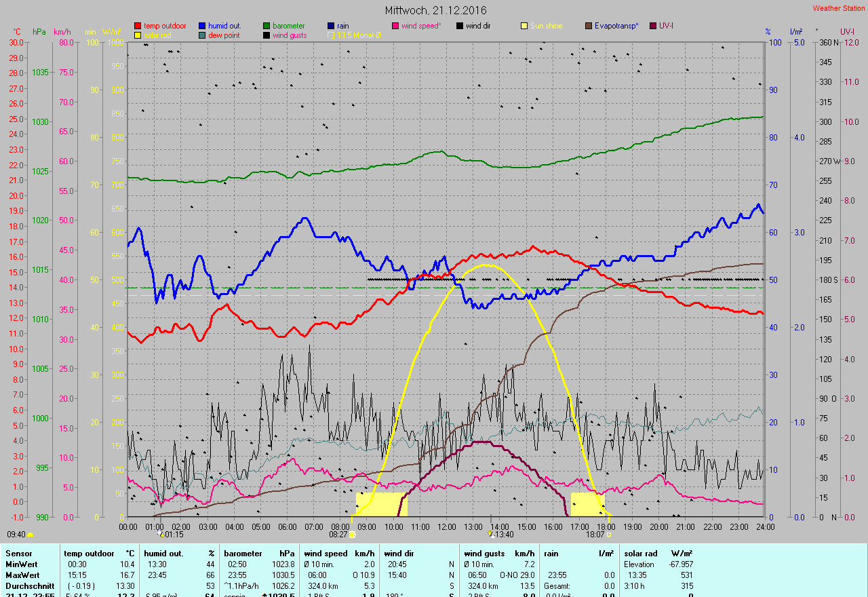Click the barometer minimum value 1023.8

click(x=283, y=564)
